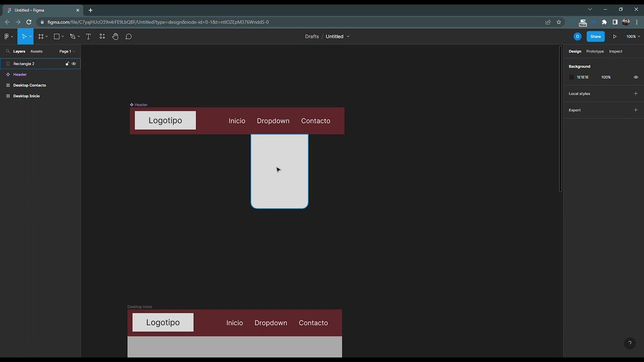The image size is (644, 362).
Task: Open shape tools dropdown arrow
Action: (x=62, y=36)
